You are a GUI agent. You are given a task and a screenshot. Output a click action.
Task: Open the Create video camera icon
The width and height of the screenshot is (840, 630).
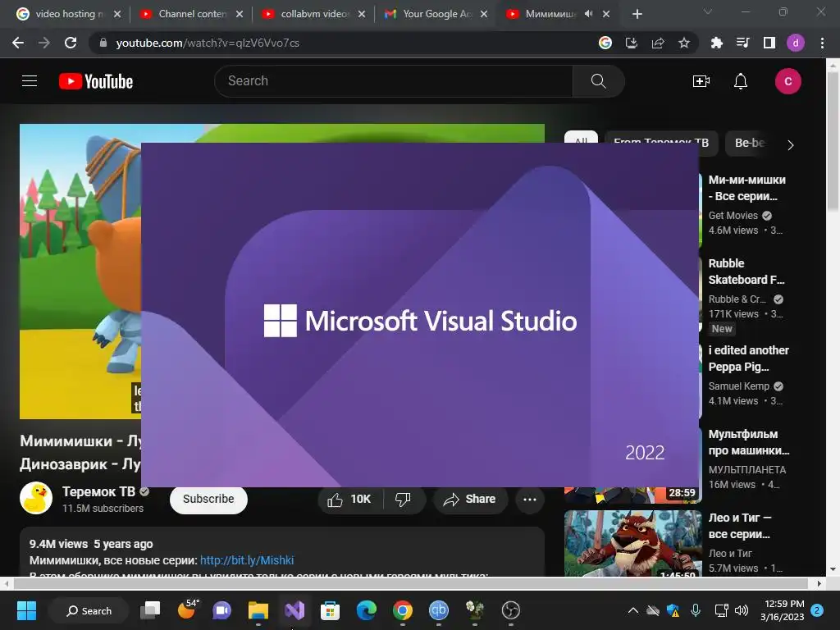(701, 81)
